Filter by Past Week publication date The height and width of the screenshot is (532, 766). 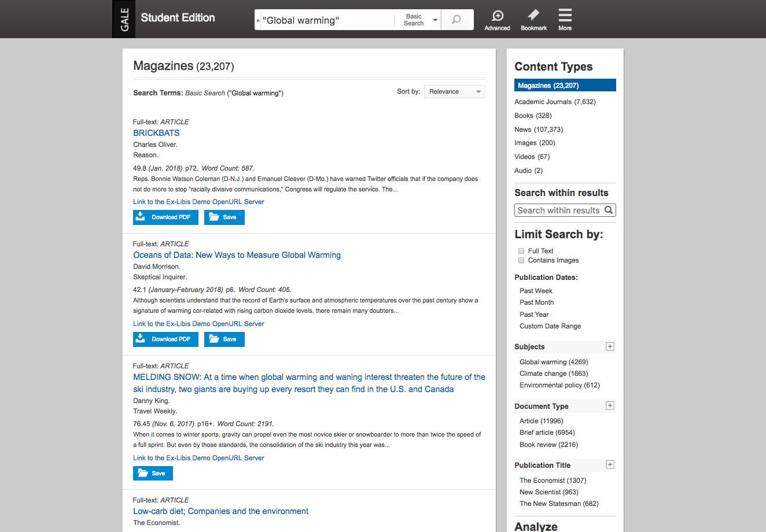click(536, 291)
